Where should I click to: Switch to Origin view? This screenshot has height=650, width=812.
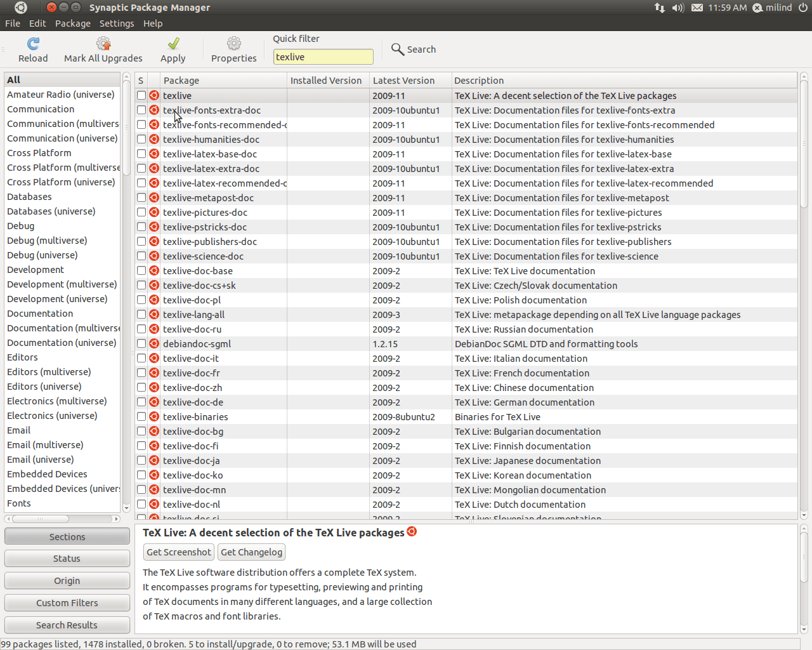67,580
